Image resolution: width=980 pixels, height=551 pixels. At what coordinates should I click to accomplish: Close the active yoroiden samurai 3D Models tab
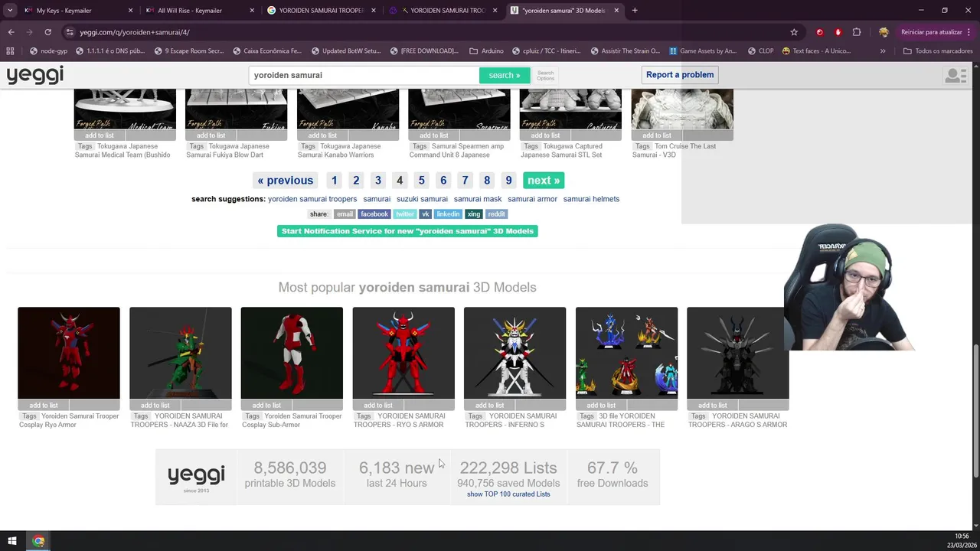coord(616,11)
